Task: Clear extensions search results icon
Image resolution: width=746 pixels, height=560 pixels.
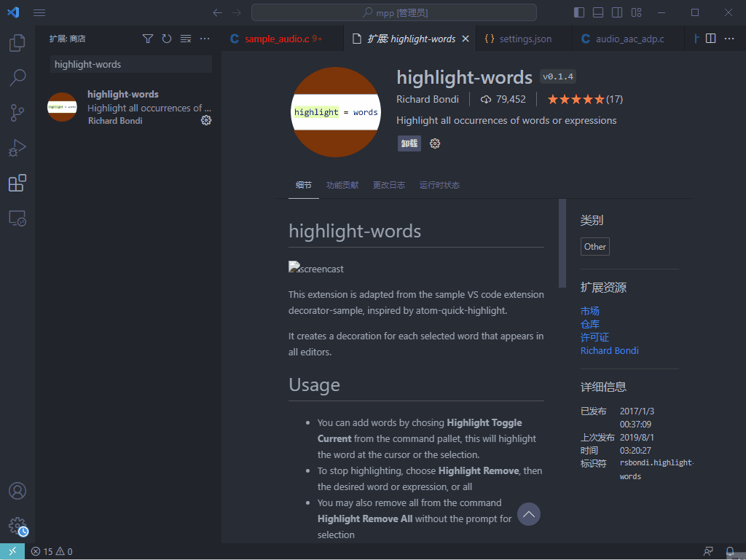Action: 186,39
